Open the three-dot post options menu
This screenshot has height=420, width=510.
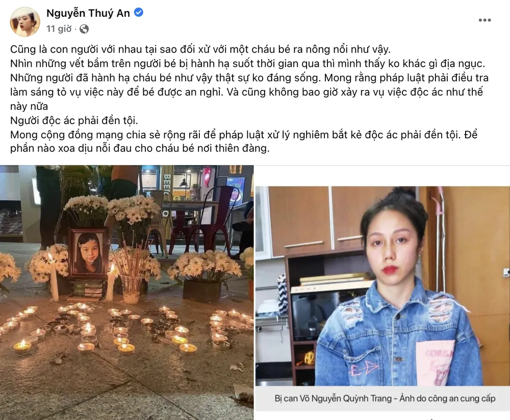(x=484, y=20)
